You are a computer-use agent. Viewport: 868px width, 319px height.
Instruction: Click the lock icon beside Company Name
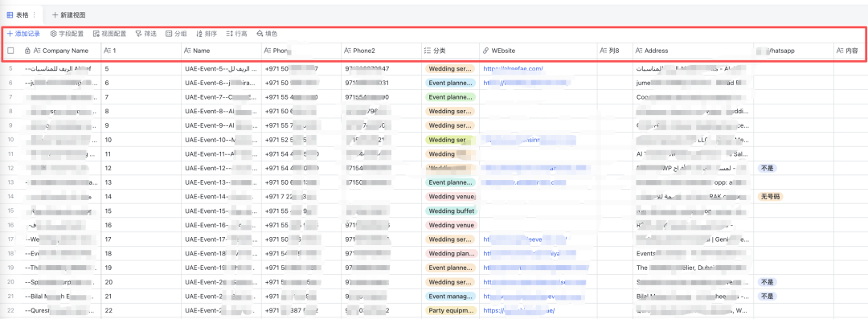(x=27, y=51)
